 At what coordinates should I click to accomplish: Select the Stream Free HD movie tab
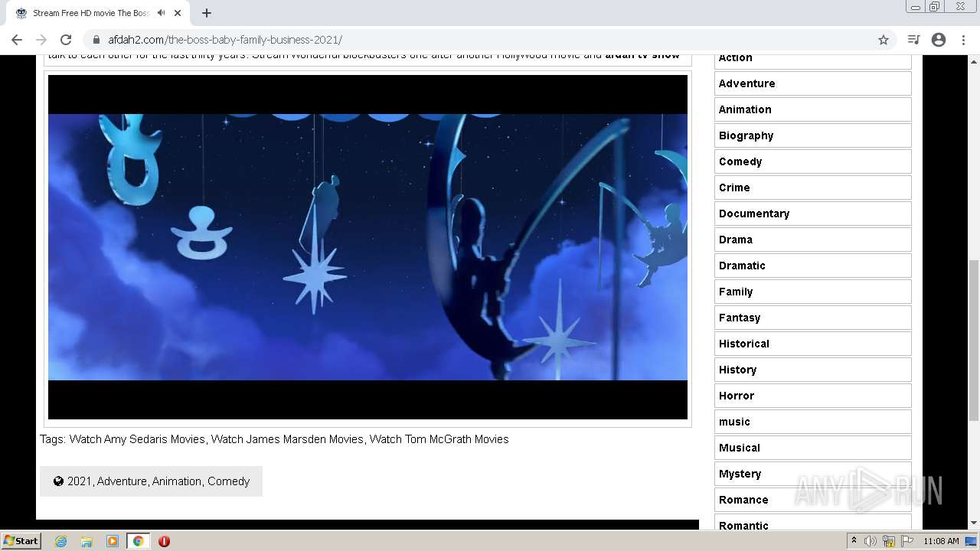coord(100,13)
